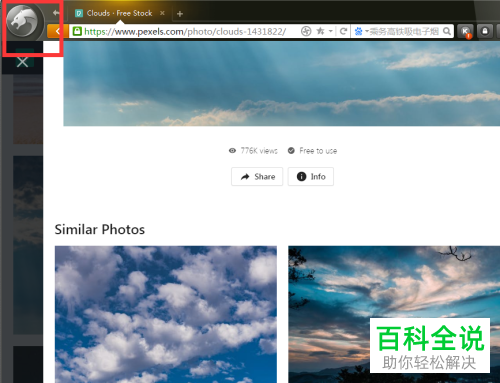Reload the page with the refresh icon
Image resolution: width=500 pixels, height=383 pixels.
(x=343, y=31)
